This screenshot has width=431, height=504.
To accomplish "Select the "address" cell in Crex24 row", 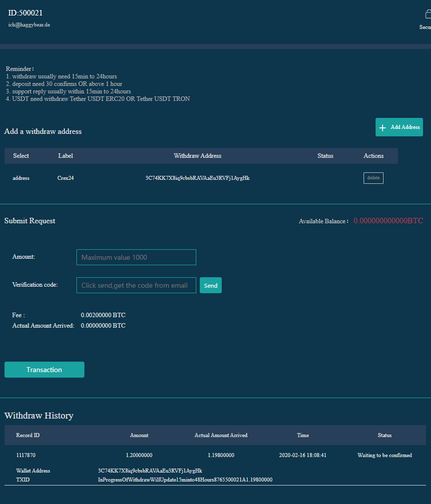I will tap(21, 178).
